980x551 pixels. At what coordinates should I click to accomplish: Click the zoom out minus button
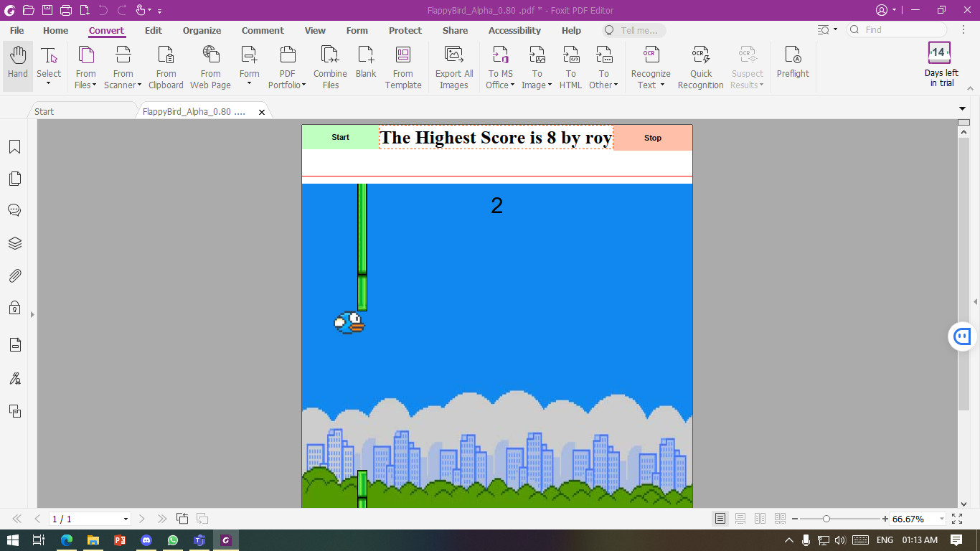[795, 519]
